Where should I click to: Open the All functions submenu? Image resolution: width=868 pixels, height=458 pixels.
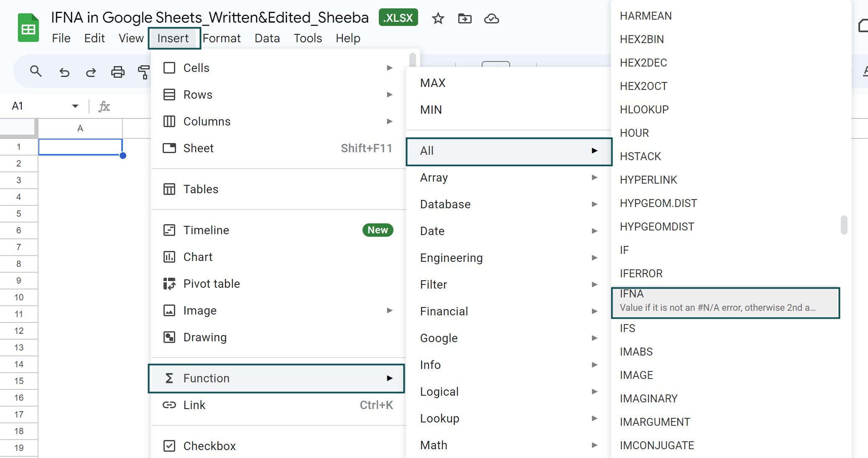[x=509, y=151]
